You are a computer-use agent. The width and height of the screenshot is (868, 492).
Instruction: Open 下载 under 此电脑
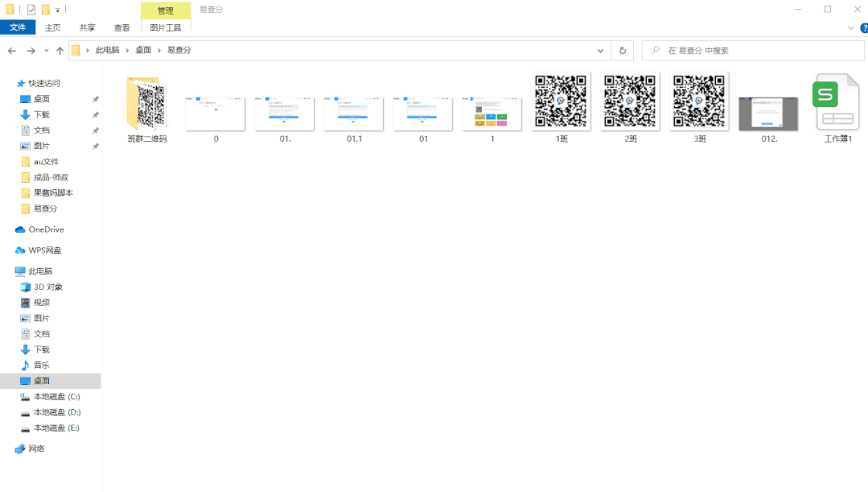pyautogui.click(x=42, y=349)
